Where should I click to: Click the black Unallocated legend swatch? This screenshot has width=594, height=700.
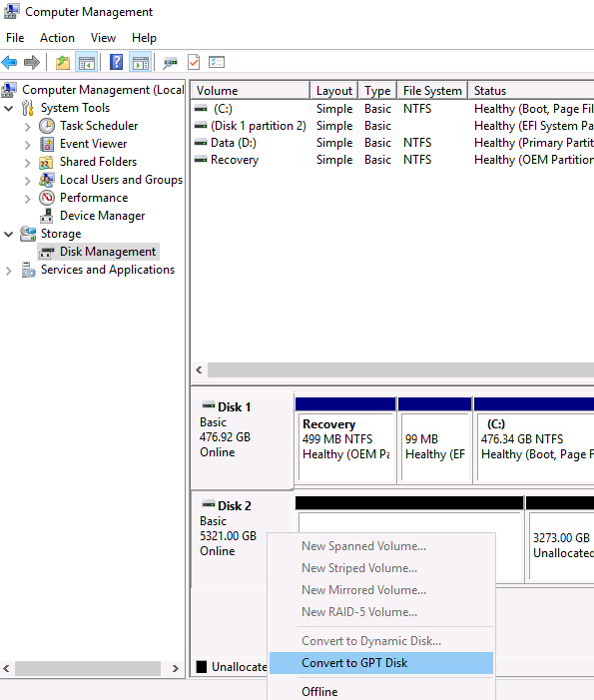202,666
